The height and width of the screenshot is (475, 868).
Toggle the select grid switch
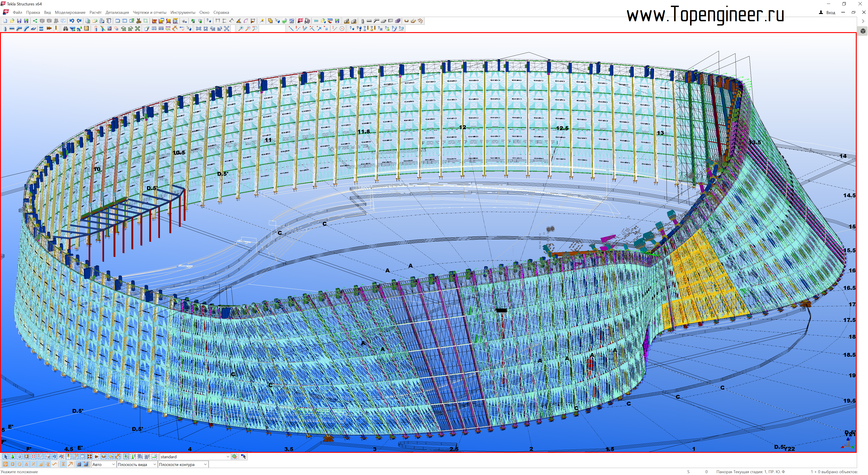54,456
